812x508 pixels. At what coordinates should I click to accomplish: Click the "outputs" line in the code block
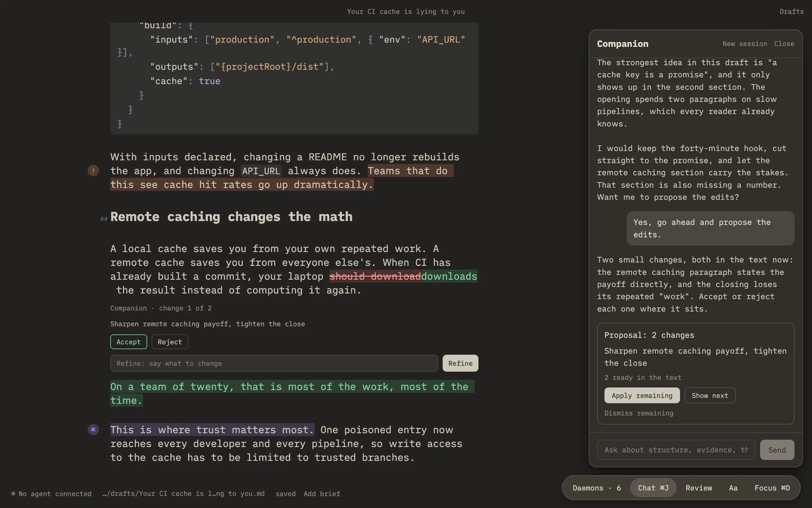tap(242, 67)
